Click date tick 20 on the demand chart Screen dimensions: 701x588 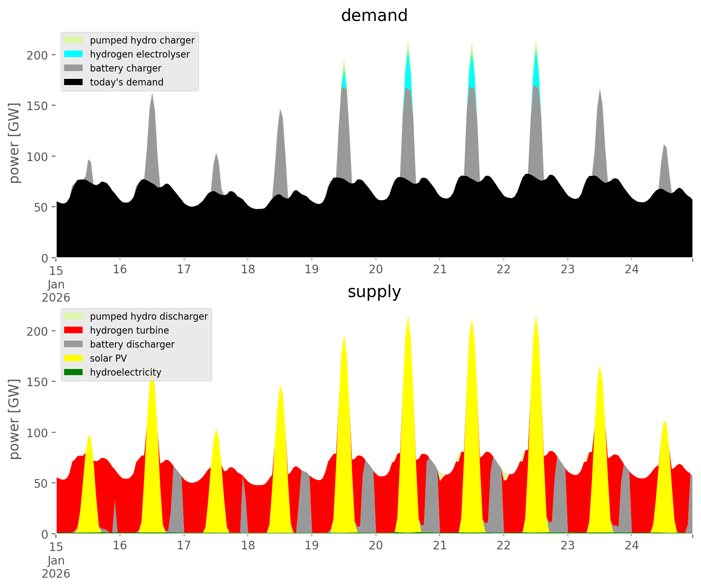click(376, 270)
